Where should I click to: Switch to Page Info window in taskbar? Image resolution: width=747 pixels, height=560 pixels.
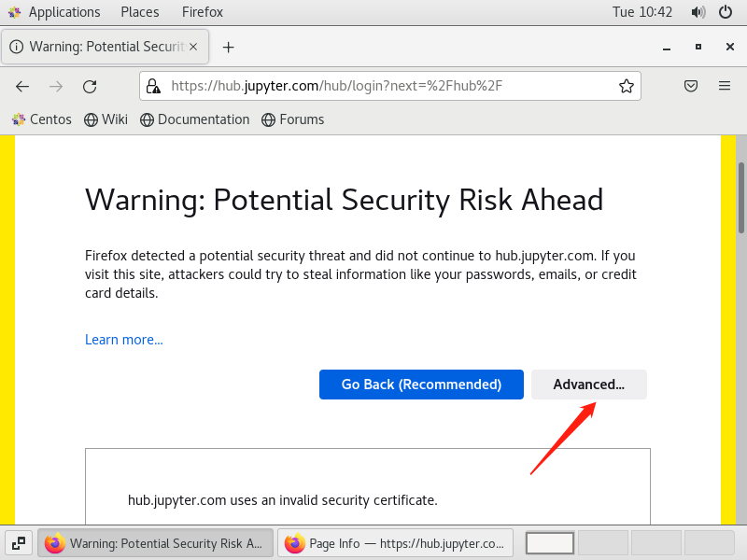pos(395,543)
